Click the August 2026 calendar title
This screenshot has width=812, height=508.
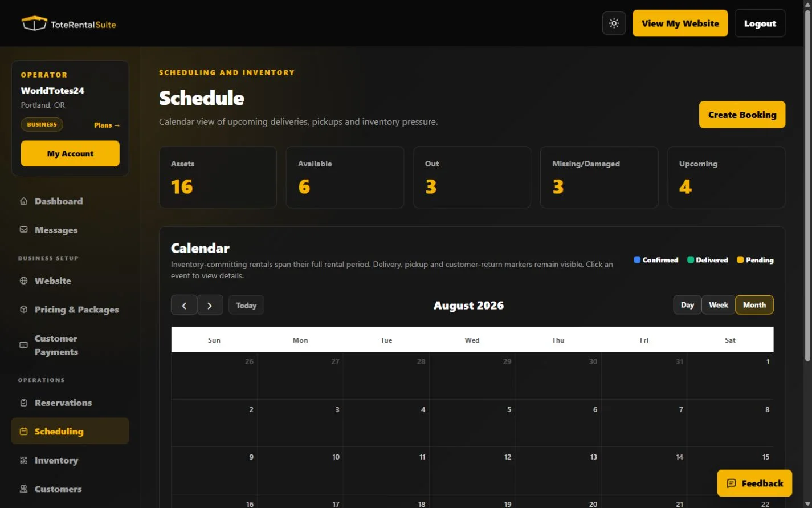pos(468,305)
